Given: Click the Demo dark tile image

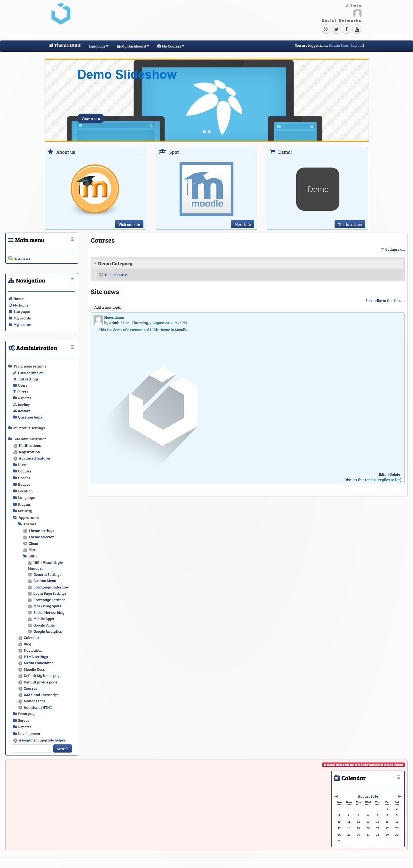Looking at the screenshot, I should coord(318,189).
